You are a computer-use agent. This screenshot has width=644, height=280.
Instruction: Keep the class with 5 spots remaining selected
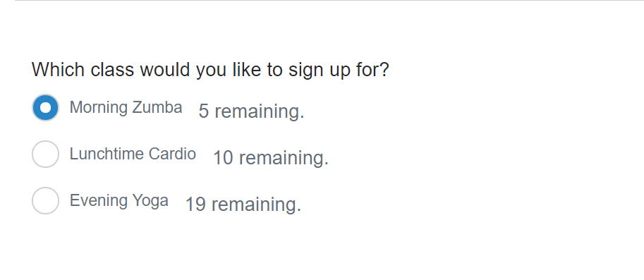(45, 108)
